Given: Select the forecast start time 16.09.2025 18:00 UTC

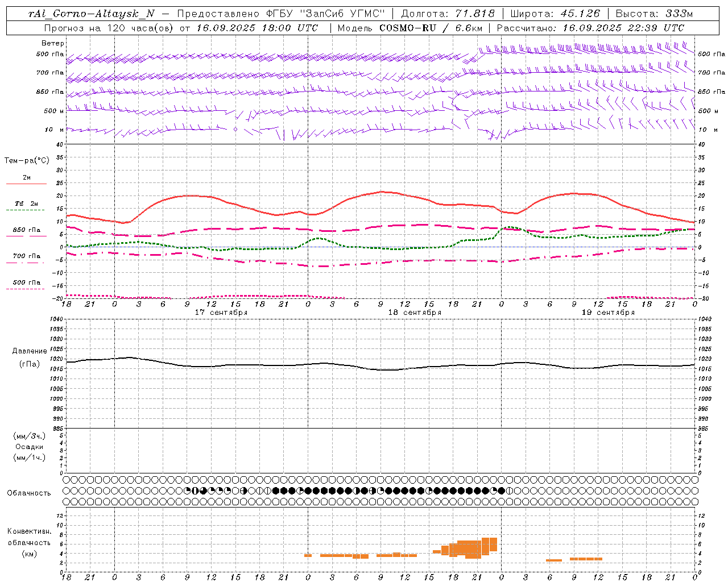Looking at the screenshot, I should tap(258, 28).
